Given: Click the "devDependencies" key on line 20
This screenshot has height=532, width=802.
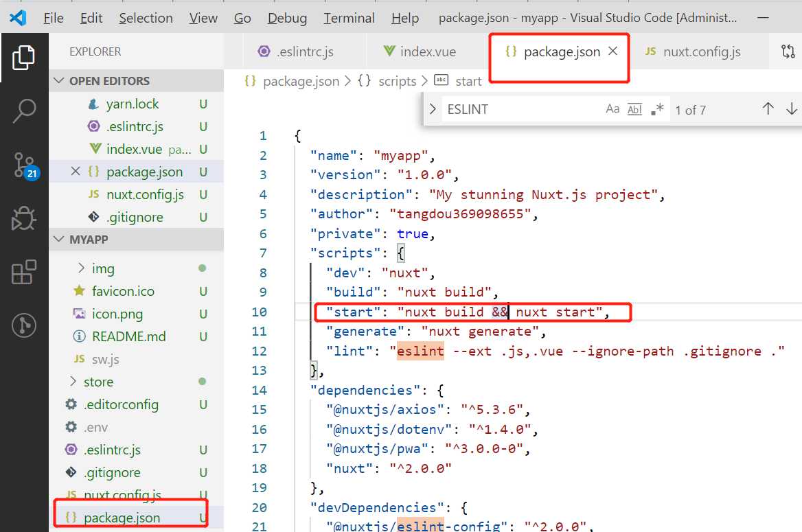Looking at the screenshot, I should pos(378,508).
